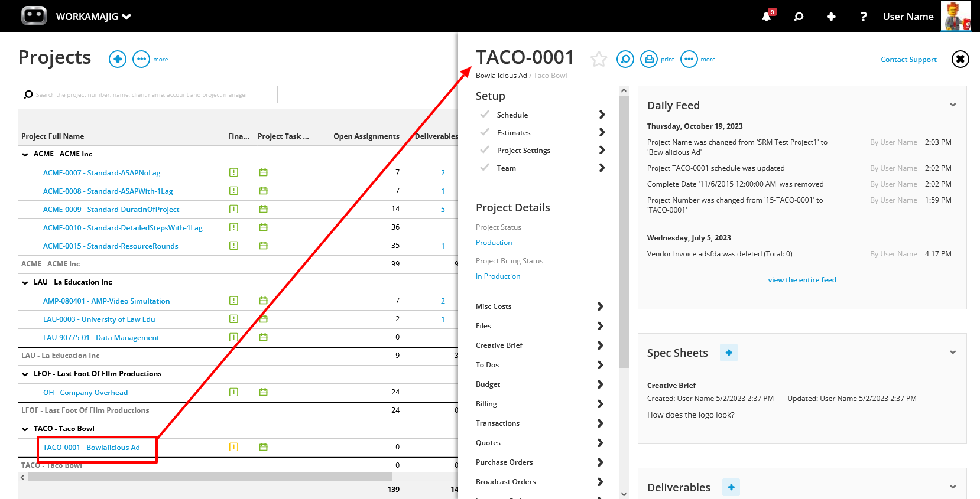980x499 pixels.
Task: Collapse LFOF - Last Foot Of Film group
Action: pos(25,374)
